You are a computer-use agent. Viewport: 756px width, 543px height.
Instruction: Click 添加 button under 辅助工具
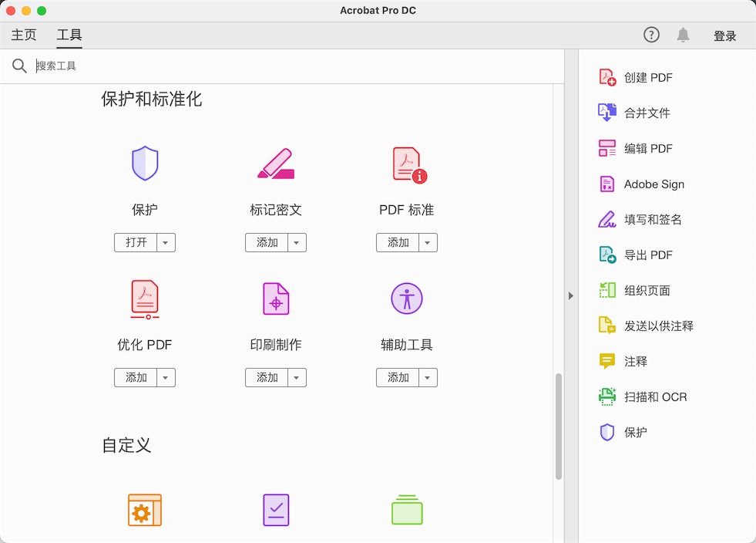[x=398, y=377]
